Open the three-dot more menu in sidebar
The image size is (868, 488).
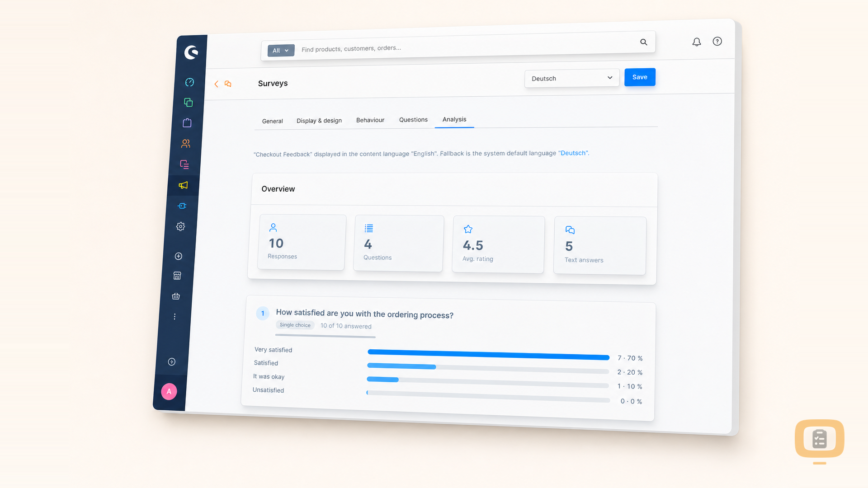click(x=175, y=317)
